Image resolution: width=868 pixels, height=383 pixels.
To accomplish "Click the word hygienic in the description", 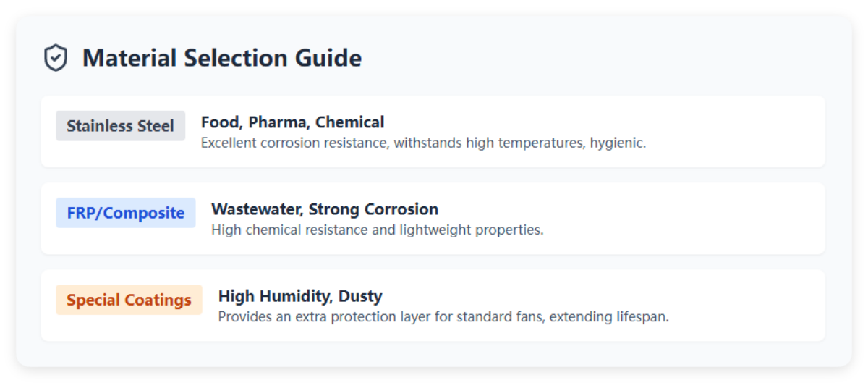I will [x=617, y=143].
